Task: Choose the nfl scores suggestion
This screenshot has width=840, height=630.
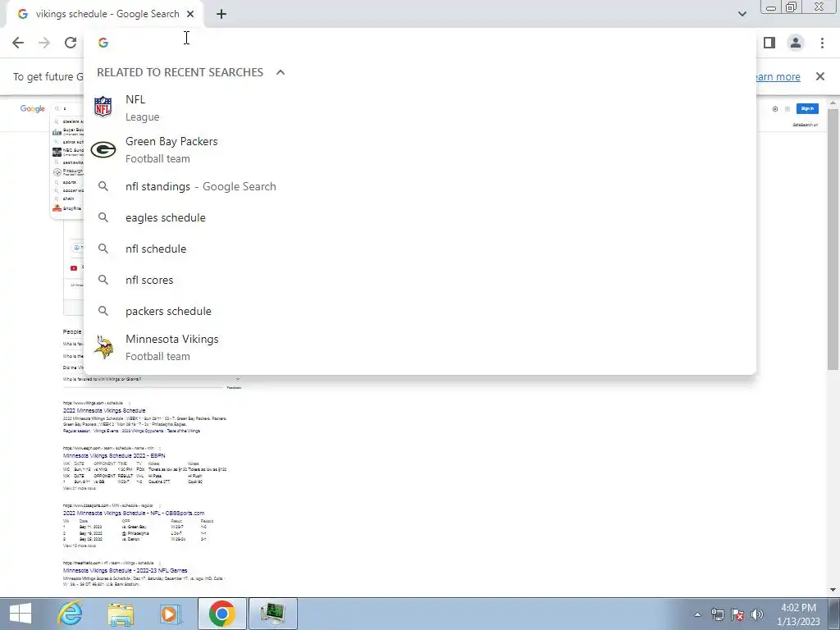Action: pos(420,280)
